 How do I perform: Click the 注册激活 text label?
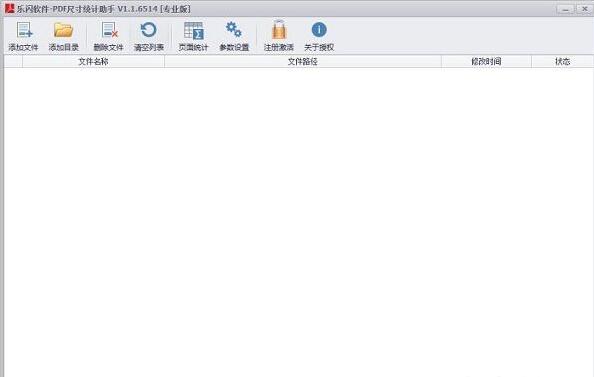pos(279,47)
